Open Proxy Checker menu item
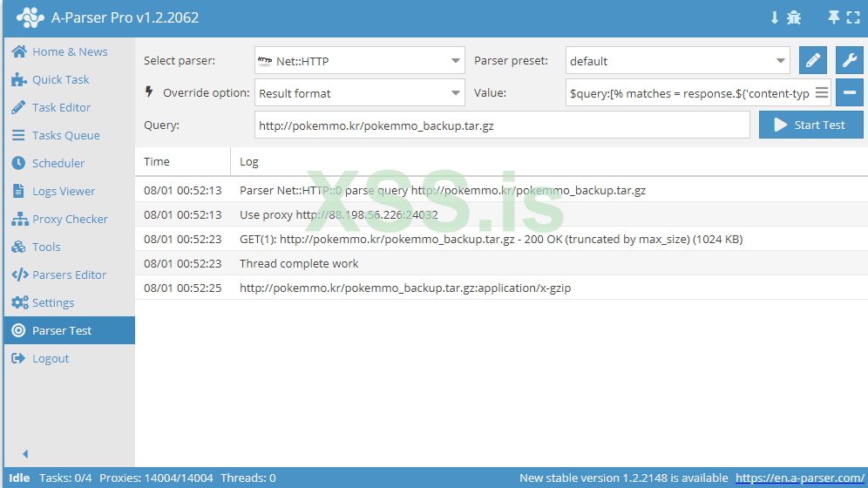 (69, 219)
